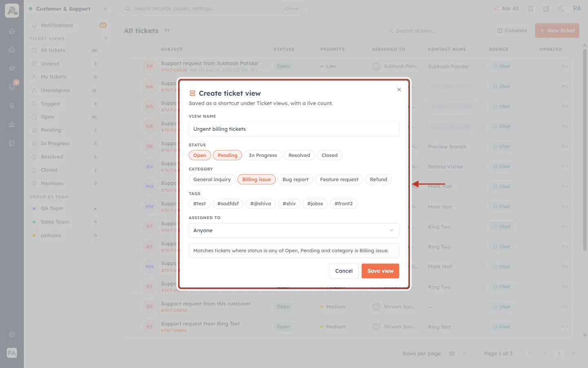The height and width of the screenshot is (368, 588).
Task: Select the In Progress status chip in dialog
Action: 263,155
